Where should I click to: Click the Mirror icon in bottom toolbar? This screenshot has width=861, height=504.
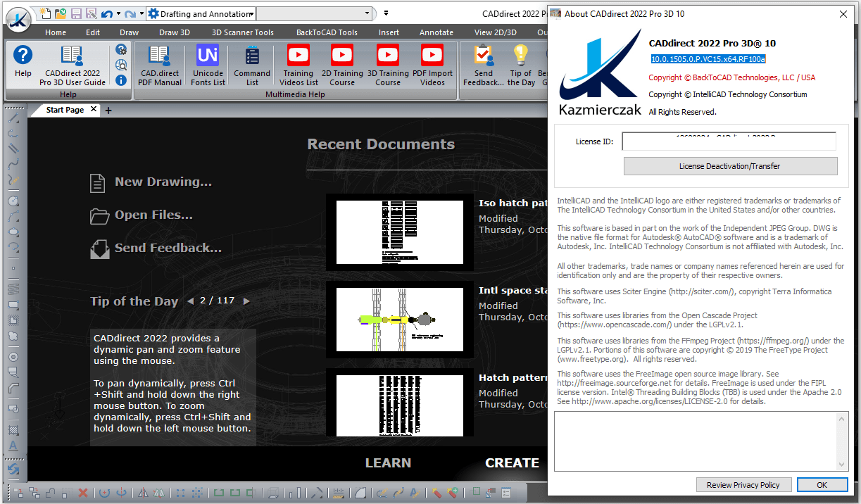[x=144, y=493]
